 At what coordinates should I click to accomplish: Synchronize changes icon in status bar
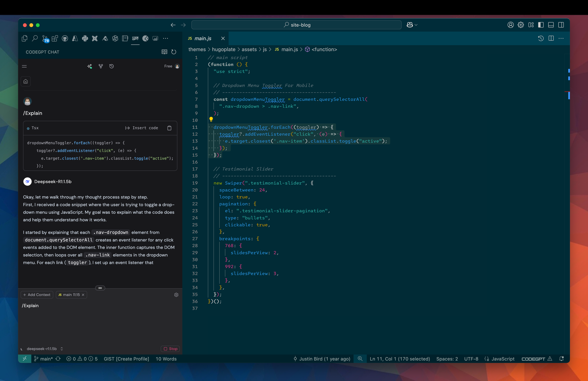click(x=58, y=359)
